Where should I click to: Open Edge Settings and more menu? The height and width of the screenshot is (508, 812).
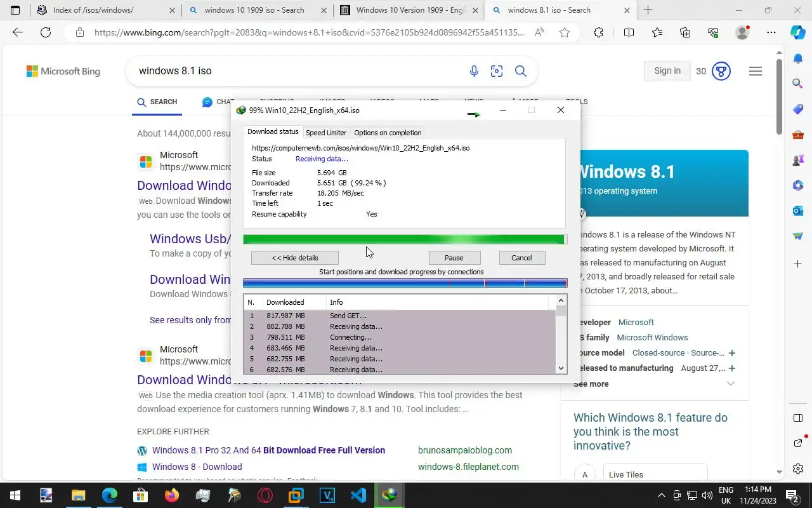click(771, 32)
